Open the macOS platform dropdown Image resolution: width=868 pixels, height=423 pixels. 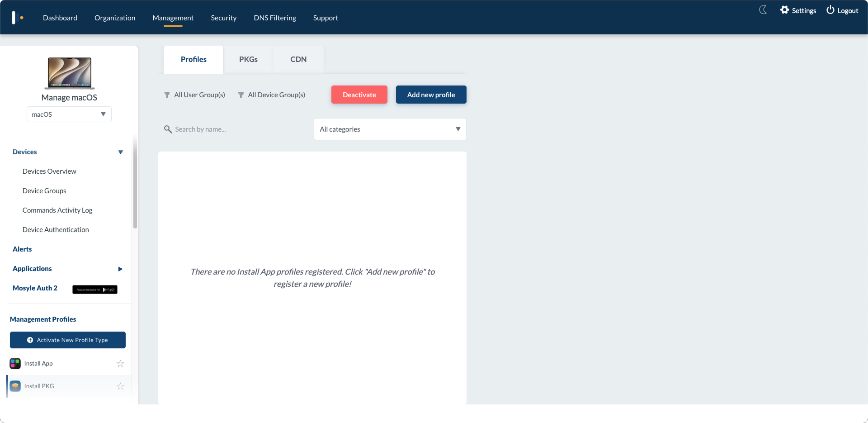[x=69, y=114]
